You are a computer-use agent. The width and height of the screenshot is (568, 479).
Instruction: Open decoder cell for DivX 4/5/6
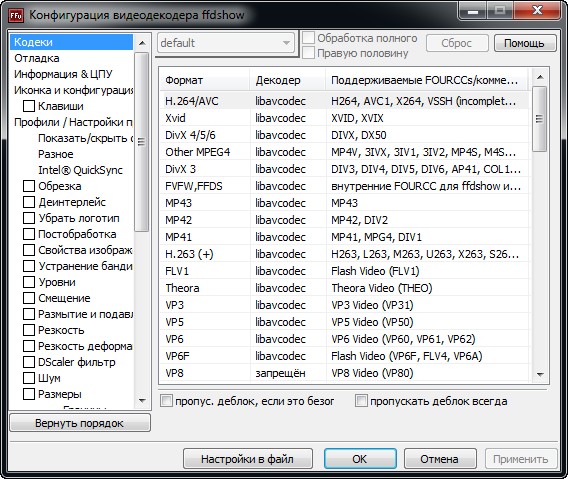(x=280, y=135)
